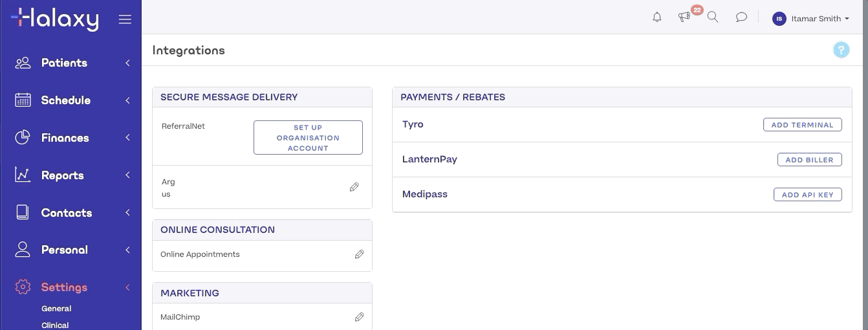Click the blue help question mark icon
The width and height of the screenshot is (868, 330).
[x=841, y=50]
